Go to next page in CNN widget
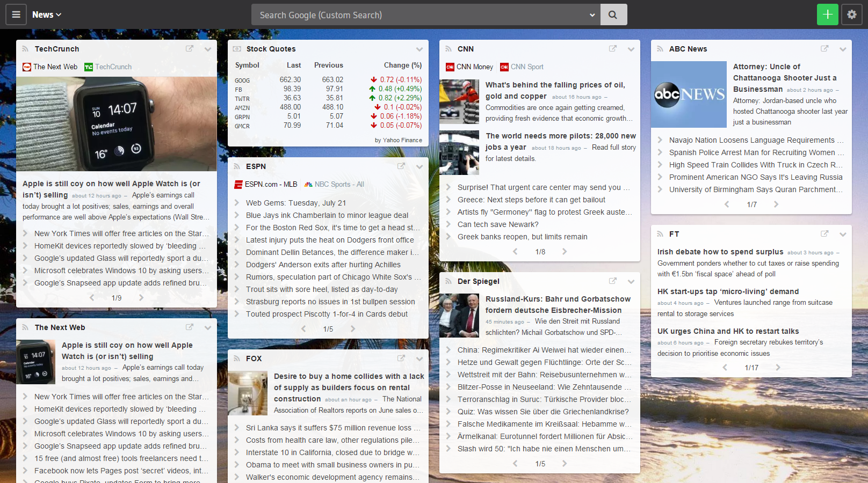Screen dimensions: 868x483 click(565, 252)
